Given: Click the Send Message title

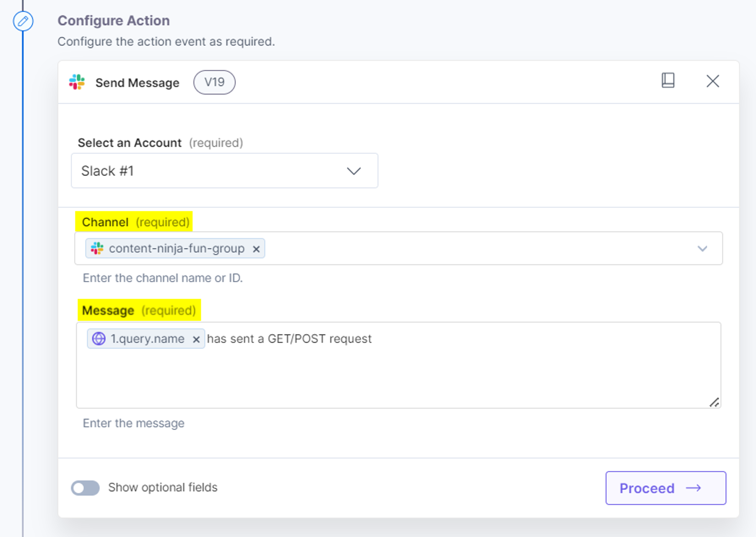Looking at the screenshot, I should 137,83.
